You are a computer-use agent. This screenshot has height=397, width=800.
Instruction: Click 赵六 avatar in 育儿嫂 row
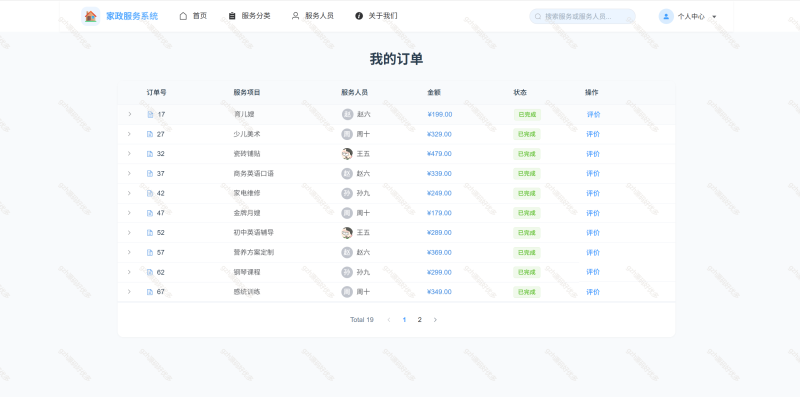pos(347,114)
